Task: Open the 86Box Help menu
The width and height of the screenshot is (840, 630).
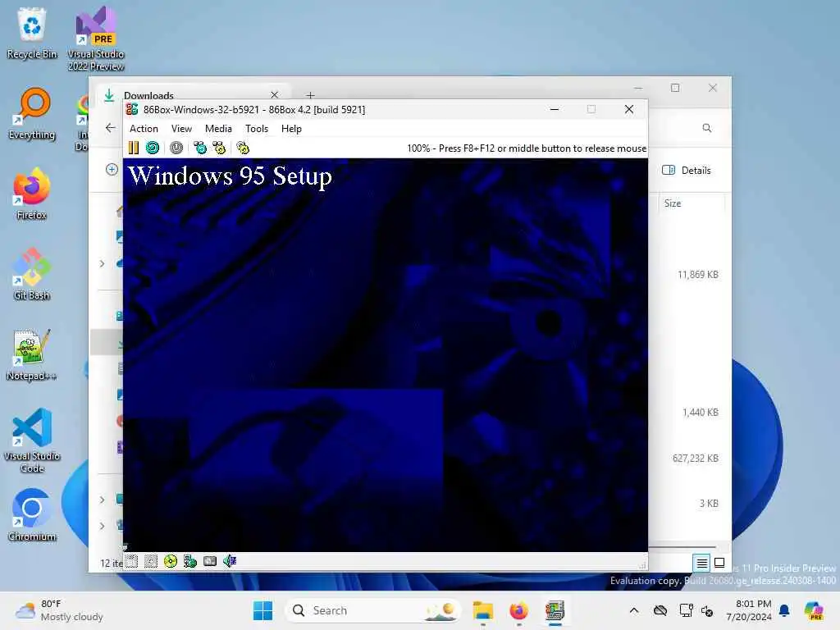Action: coord(291,129)
